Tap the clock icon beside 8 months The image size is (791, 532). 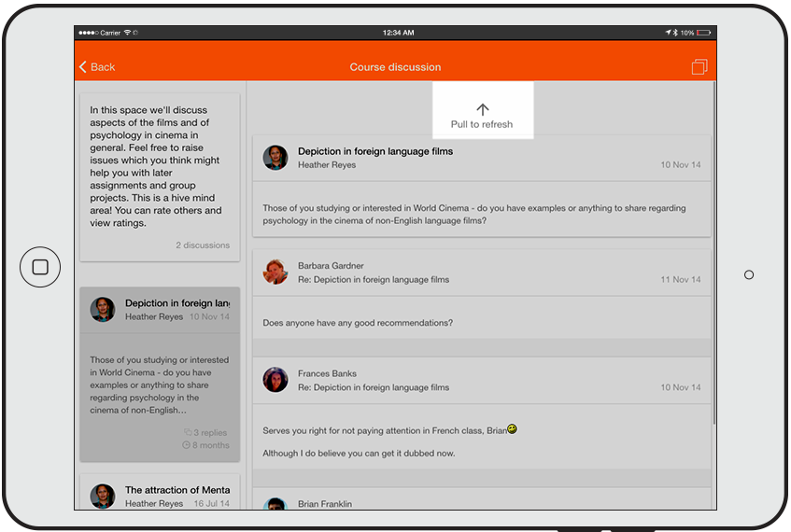click(x=187, y=445)
